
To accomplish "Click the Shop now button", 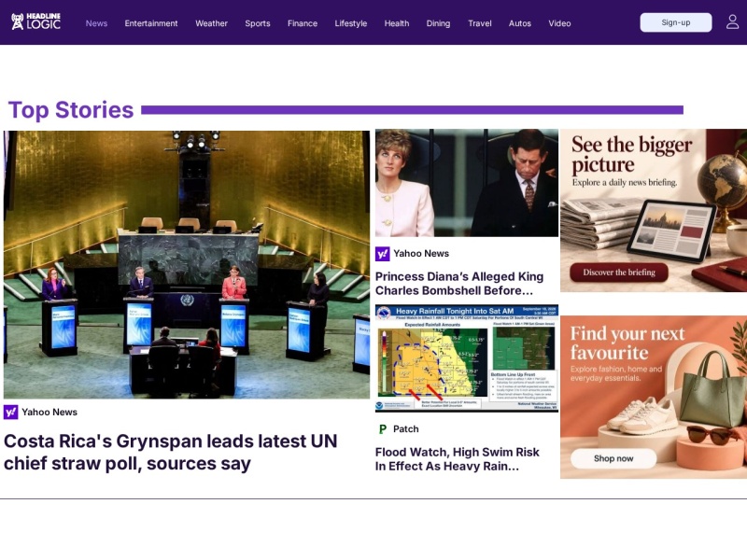I will click(613, 458).
